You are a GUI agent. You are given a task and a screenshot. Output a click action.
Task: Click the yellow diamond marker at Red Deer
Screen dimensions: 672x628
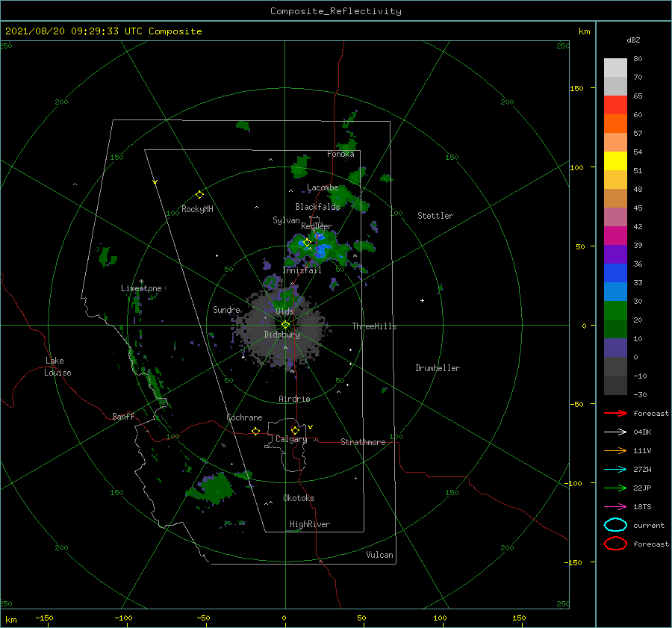(307, 243)
